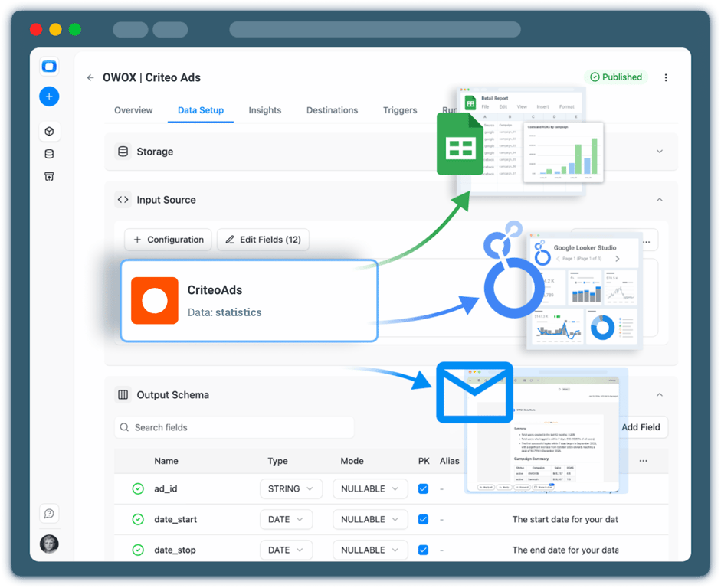
Task: Uncheck the PK checkbox for ad_id
Action: point(423,488)
